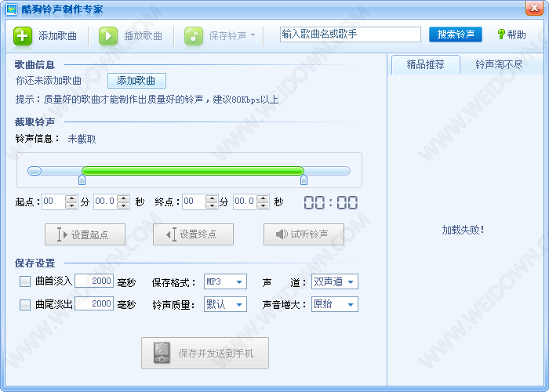549x392 pixels.
Task: Click the 曲尾淡出 2000 milliseconds field
Action: (x=94, y=303)
